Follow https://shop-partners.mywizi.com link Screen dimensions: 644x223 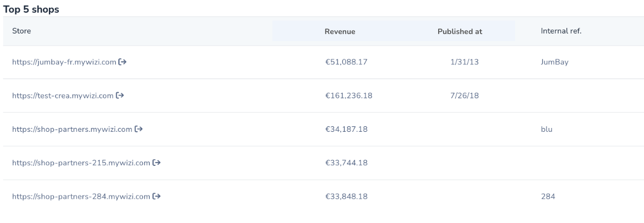point(72,130)
